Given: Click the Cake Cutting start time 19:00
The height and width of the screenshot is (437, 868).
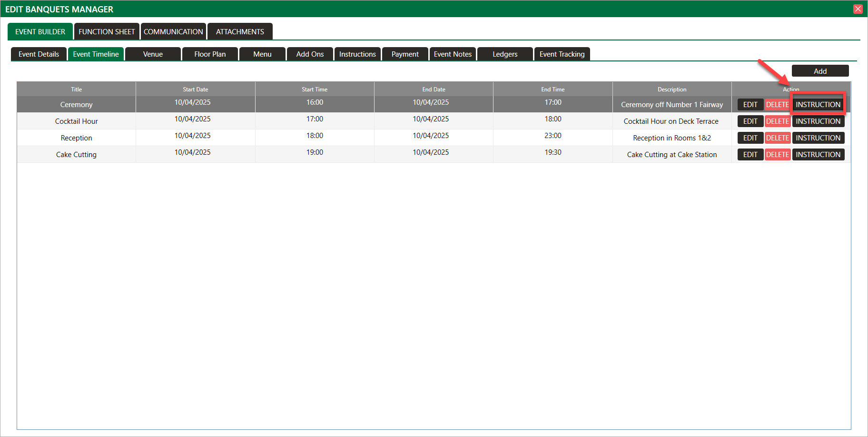Looking at the screenshot, I should 315,152.
